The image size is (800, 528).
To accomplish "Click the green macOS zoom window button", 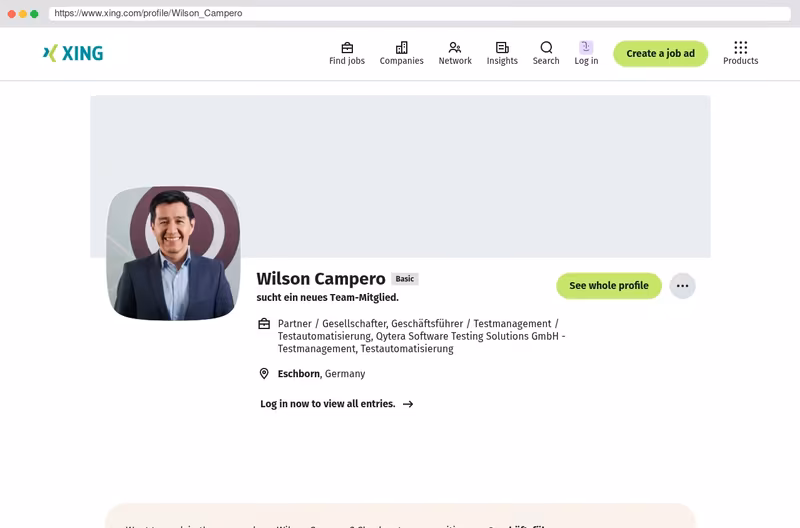I will coord(34,14).
